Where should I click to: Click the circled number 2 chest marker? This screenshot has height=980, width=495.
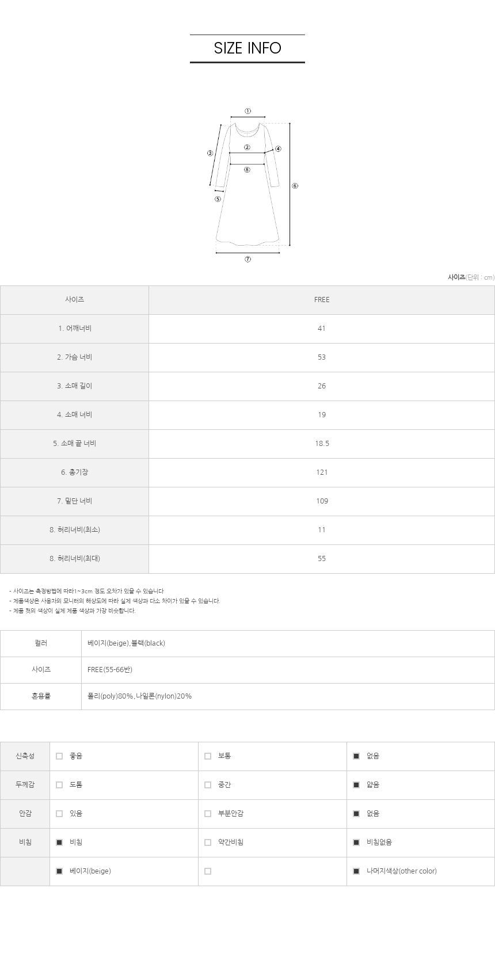tap(247, 147)
